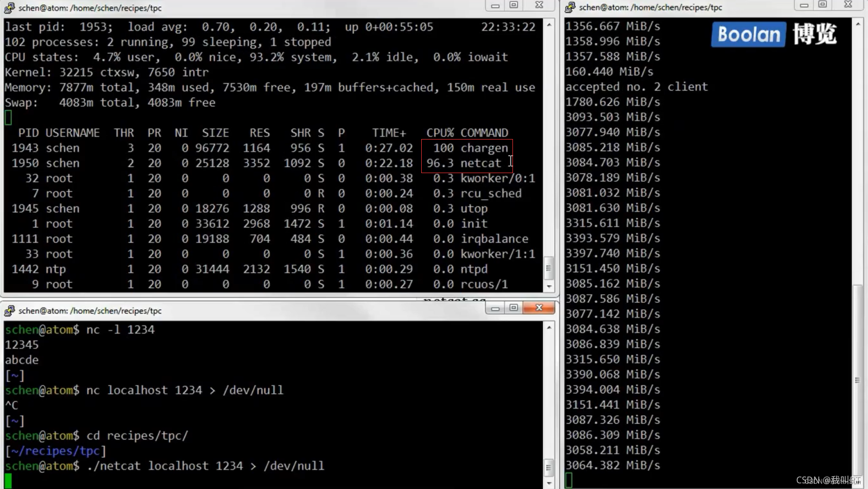
Task: Click the 1780.626 MiB/s line
Action: pos(613,102)
